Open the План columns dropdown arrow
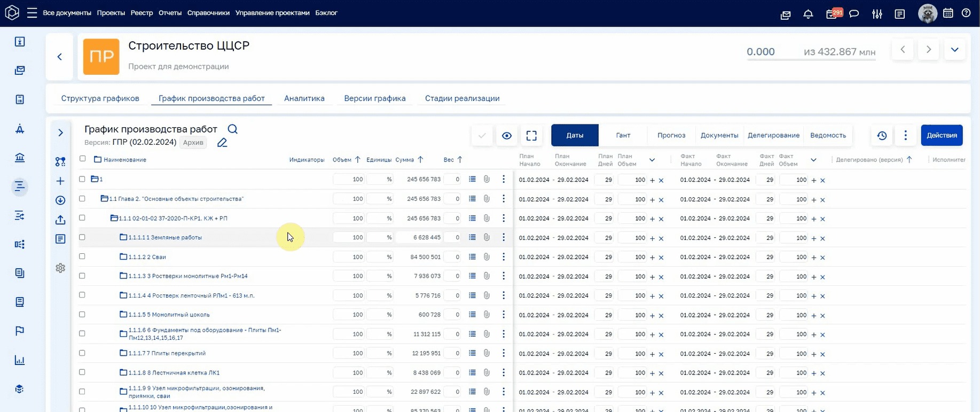 pyautogui.click(x=652, y=160)
